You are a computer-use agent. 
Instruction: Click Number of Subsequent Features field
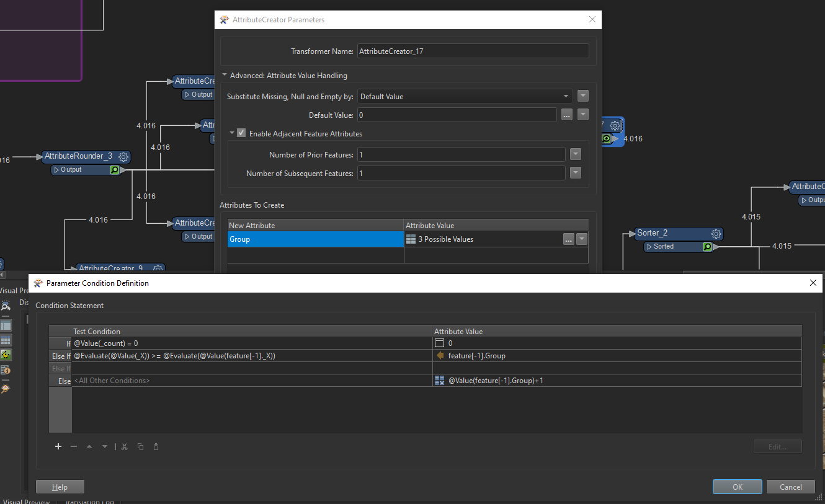pos(462,173)
